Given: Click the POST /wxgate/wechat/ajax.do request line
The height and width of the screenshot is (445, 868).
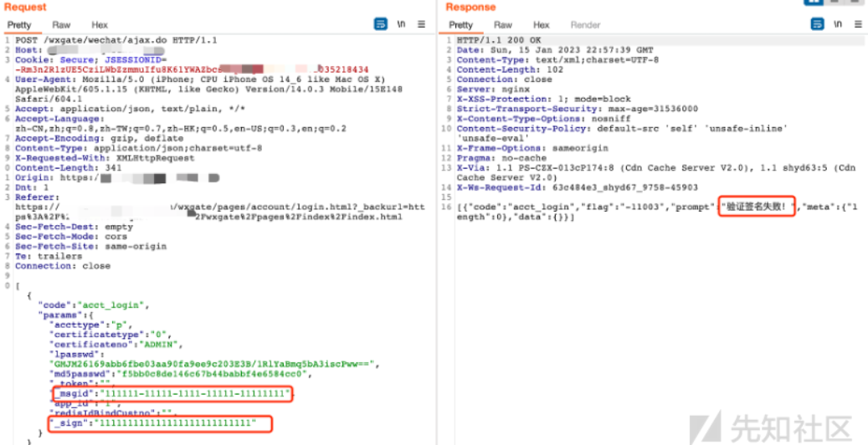Looking at the screenshot, I should coord(116,40).
